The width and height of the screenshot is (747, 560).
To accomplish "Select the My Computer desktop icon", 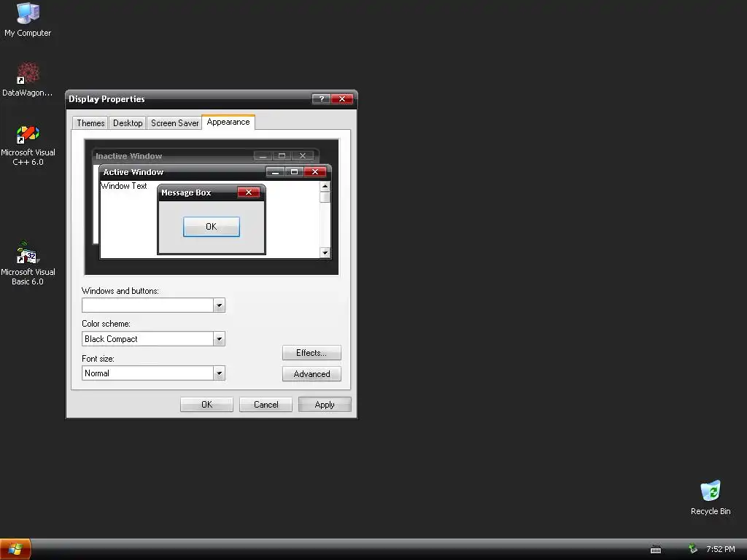I will tap(28, 20).
